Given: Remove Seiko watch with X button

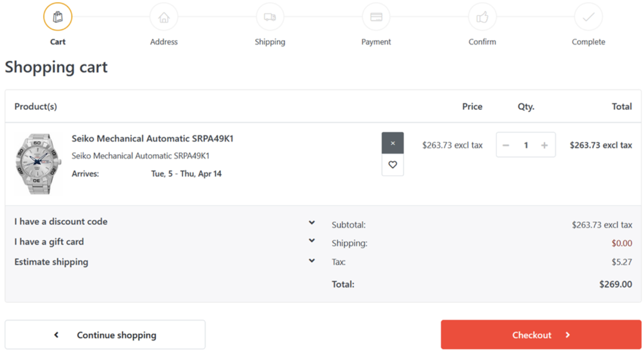Looking at the screenshot, I should coord(392,143).
